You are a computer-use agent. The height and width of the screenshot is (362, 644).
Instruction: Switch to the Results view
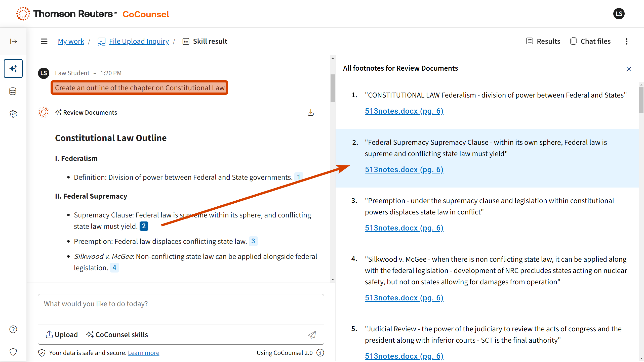click(543, 41)
